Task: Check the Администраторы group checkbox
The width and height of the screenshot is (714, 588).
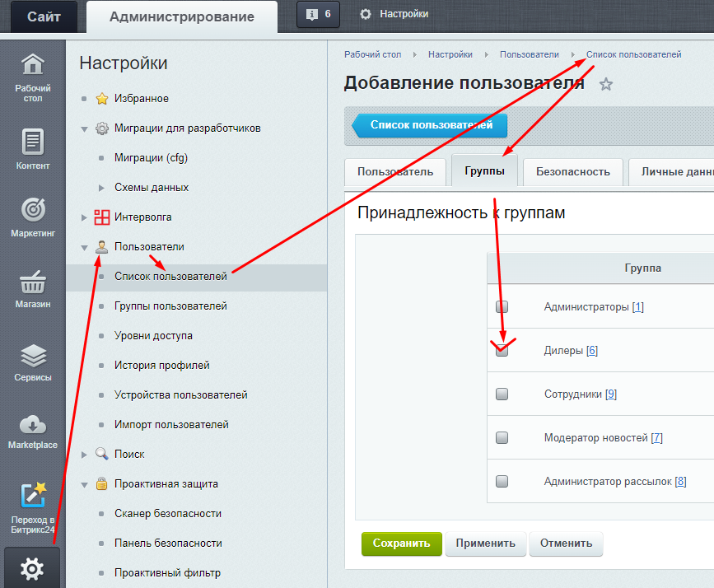Action: click(x=502, y=307)
